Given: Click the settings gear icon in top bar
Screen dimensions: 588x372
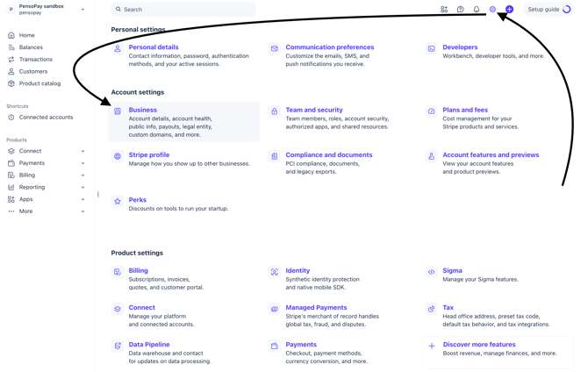Looking at the screenshot, I should coord(492,10).
